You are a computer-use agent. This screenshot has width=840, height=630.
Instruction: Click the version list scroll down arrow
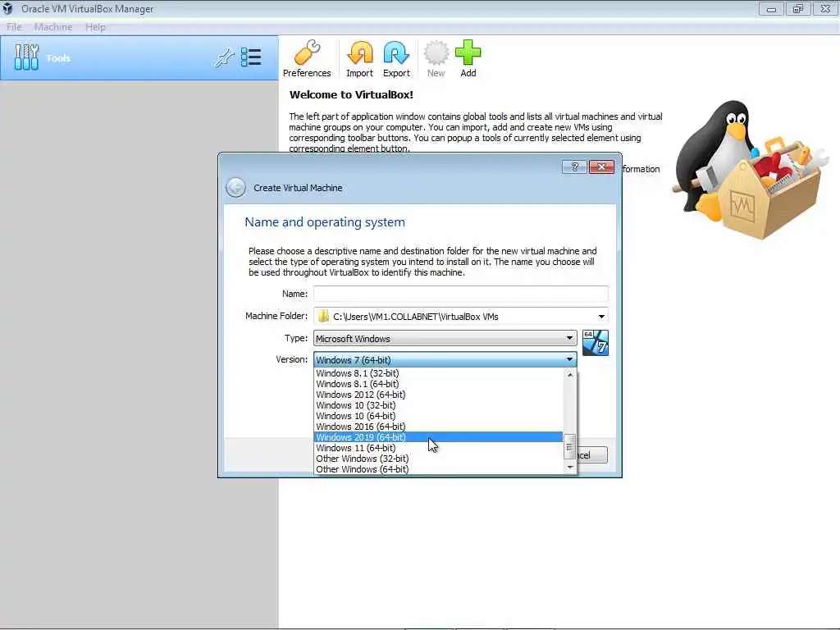[x=570, y=468]
